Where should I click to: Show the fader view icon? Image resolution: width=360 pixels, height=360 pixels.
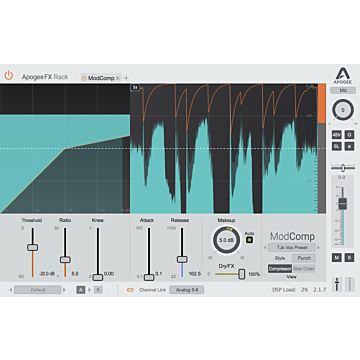(337, 283)
